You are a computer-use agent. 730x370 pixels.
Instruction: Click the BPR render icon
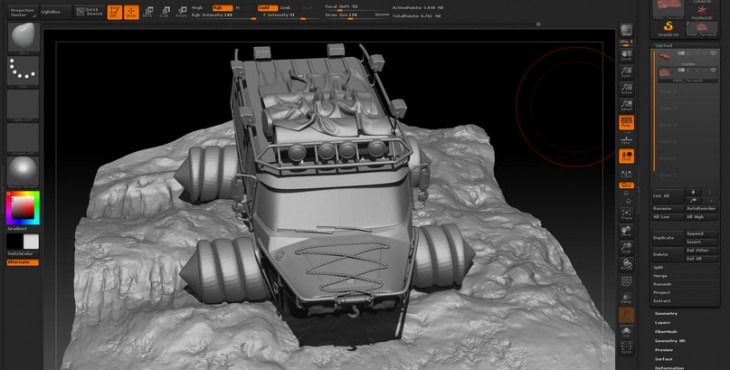(x=626, y=30)
